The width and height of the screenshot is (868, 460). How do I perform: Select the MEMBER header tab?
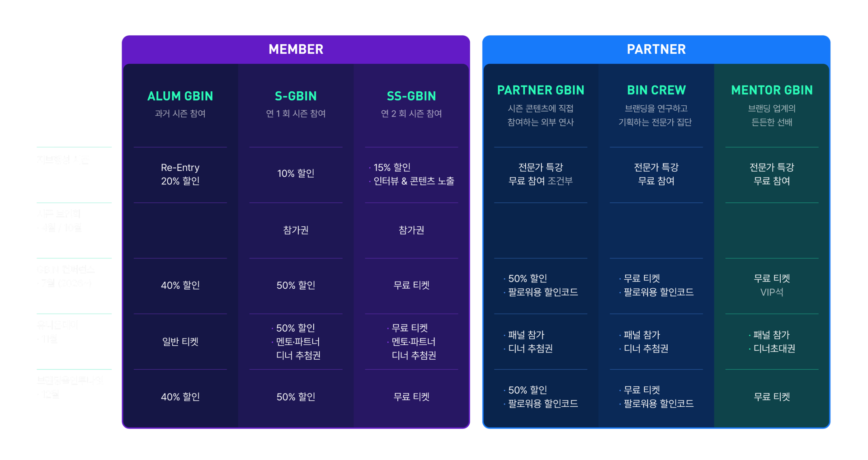click(x=296, y=49)
